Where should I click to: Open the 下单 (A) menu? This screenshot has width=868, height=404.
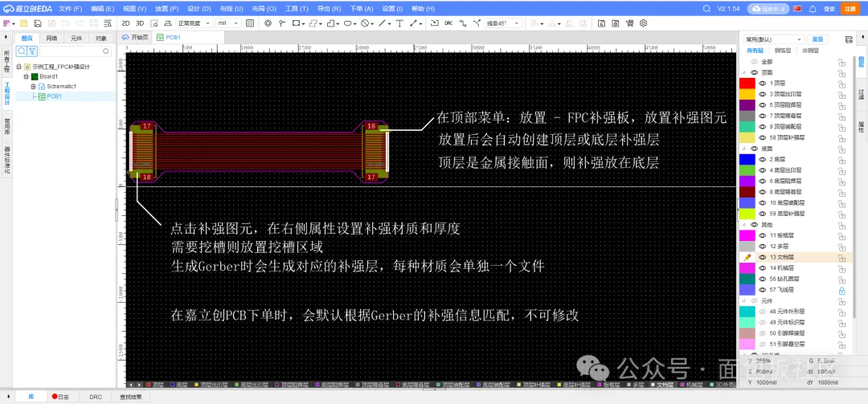click(362, 9)
